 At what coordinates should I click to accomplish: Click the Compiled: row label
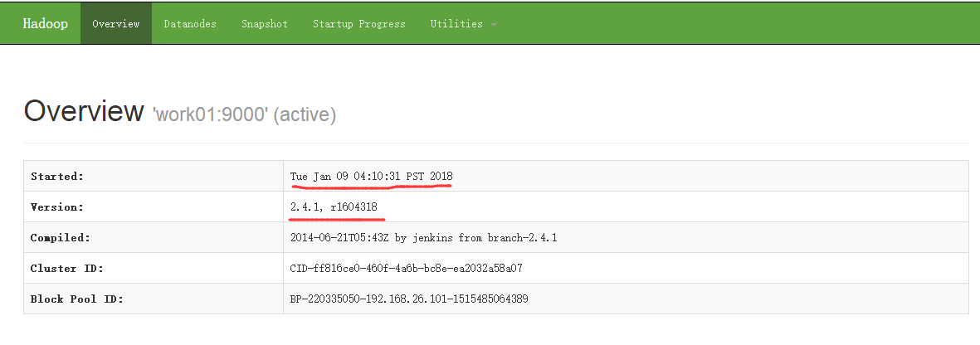coord(60,237)
